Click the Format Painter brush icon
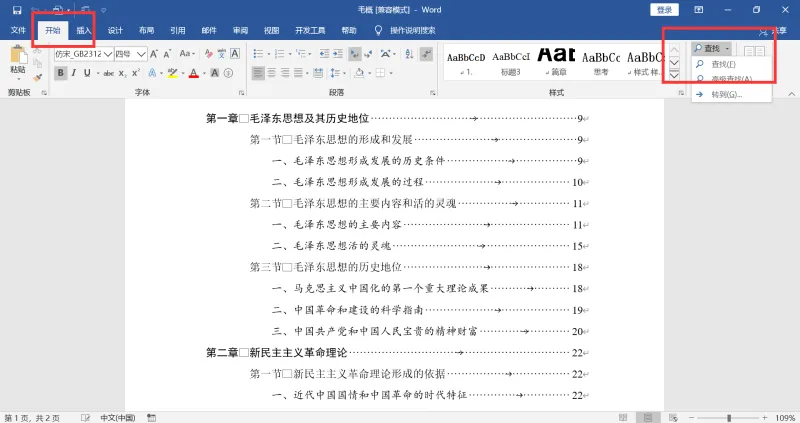Image resolution: width=800 pixels, height=423 pixels. point(37,77)
